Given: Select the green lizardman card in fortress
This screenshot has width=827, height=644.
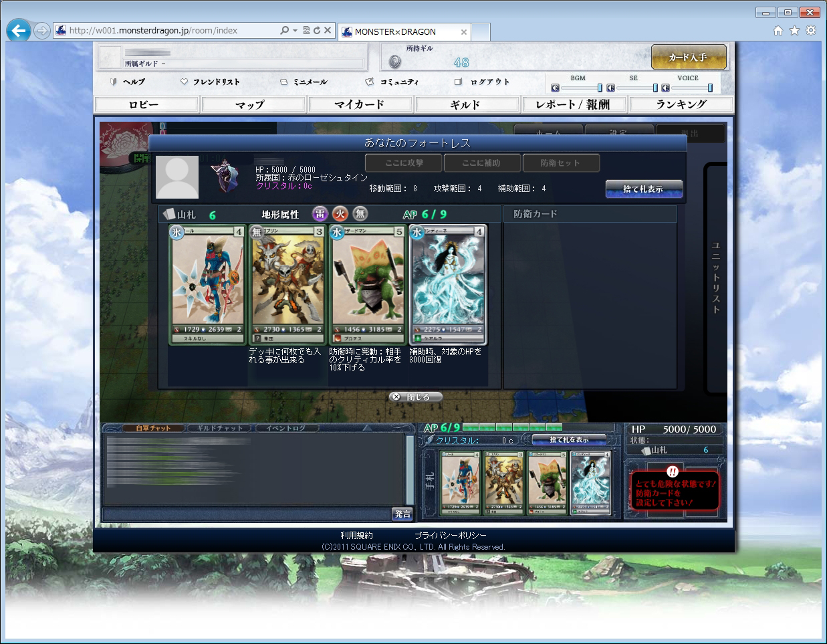Looking at the screenshot, I should [x=367, y=284].
